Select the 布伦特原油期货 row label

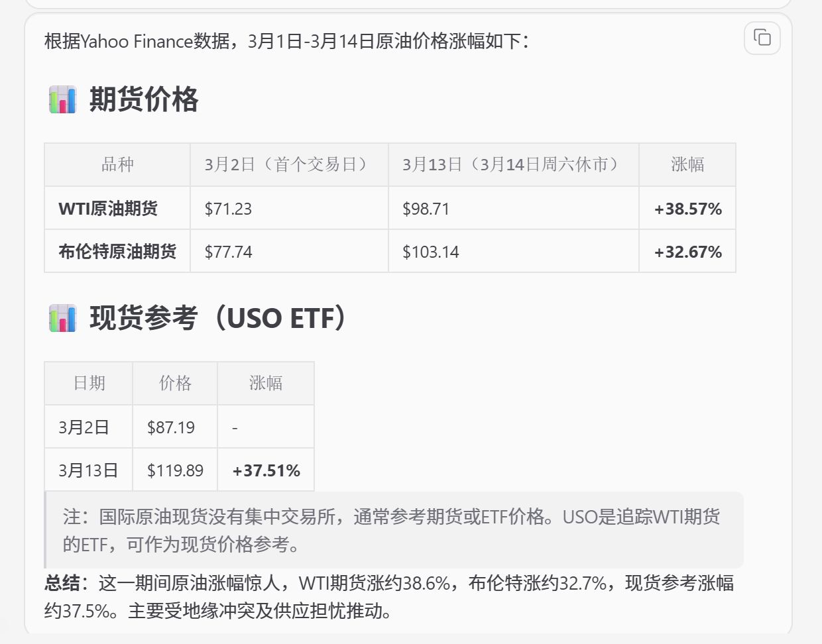[x=117, y=252]
